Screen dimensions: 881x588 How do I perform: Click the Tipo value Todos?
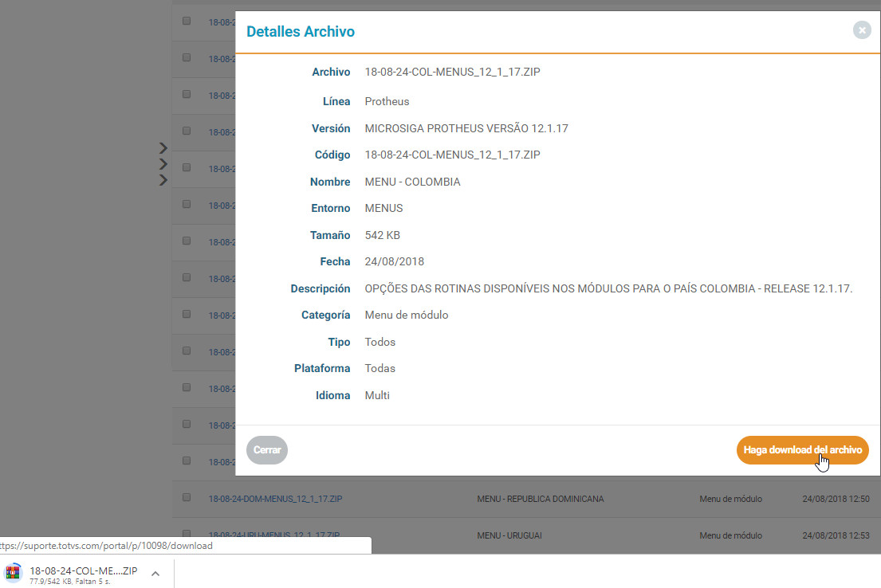click(x=380, y=342)
